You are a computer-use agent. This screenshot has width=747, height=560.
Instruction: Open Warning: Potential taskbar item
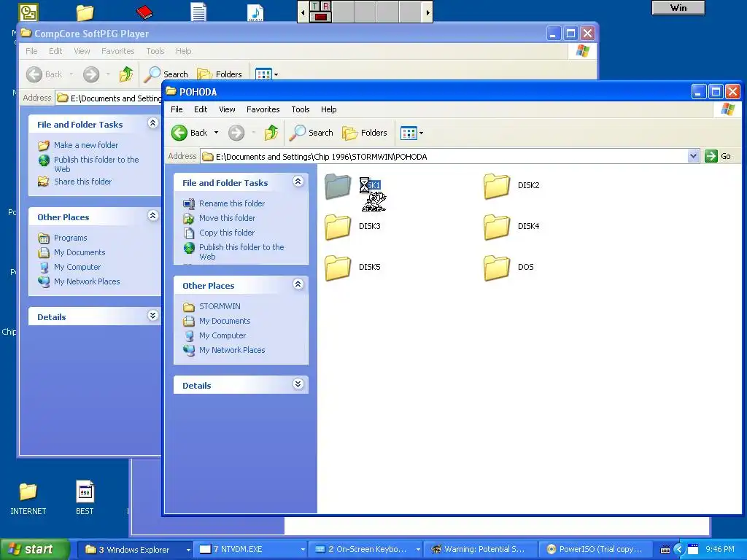click(481, 550)
